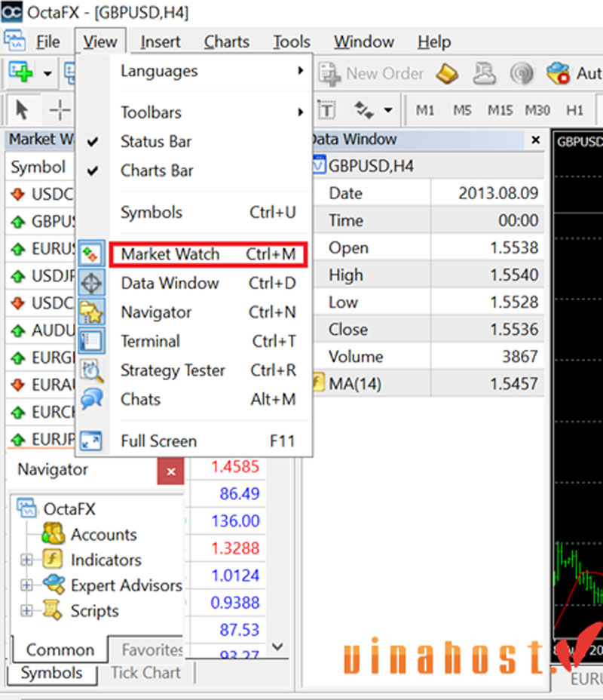Click the gold book MetaEditor icon
This screenshot has height=700, width=603.
[x=447, y=74]
